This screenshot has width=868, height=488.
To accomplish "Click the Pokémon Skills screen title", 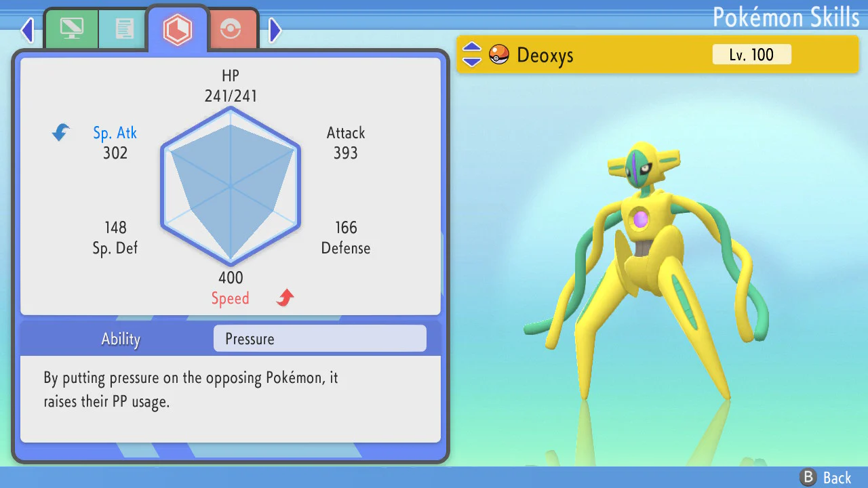I will 786,17.
